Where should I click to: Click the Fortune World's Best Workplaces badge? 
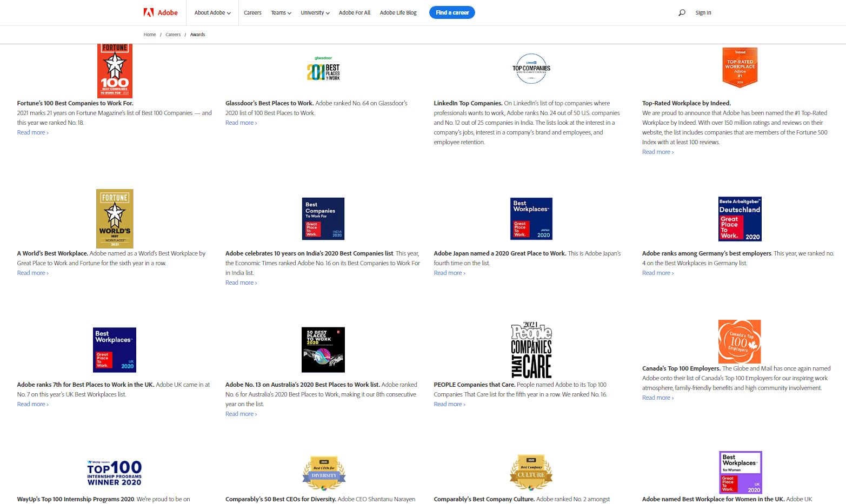point(115,219)
